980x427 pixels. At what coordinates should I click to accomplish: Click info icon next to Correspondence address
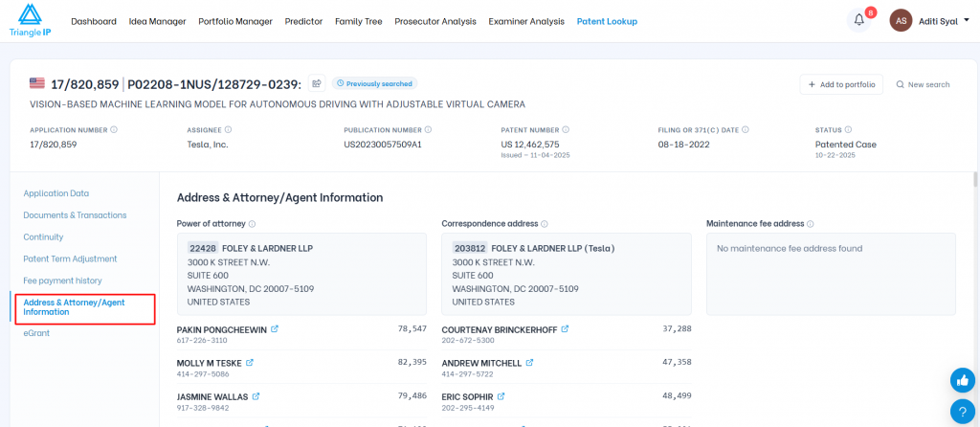545,224
